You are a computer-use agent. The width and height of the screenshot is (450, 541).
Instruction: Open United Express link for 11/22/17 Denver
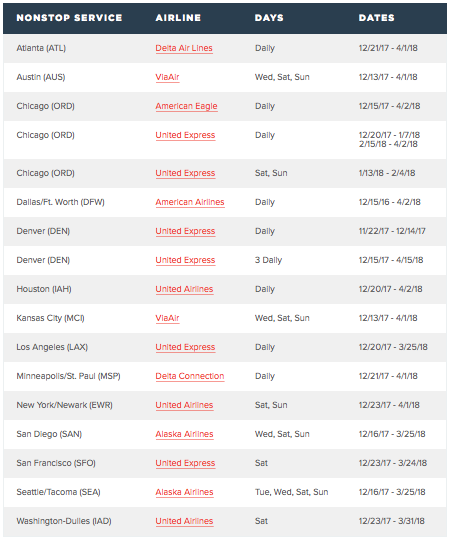185,231
